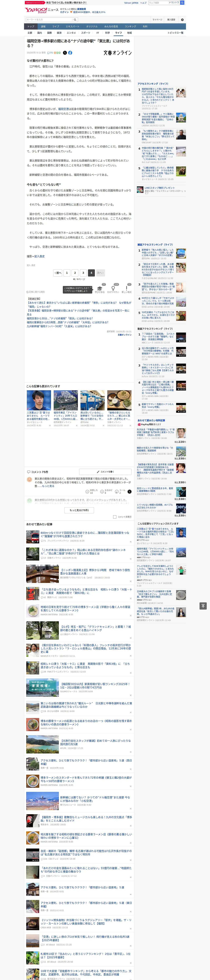Open settings via the gear icon

(182, 20)
